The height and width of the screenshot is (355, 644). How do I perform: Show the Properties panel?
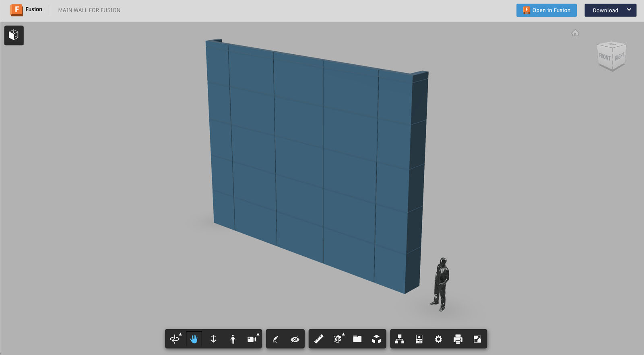tap(419, 339)
